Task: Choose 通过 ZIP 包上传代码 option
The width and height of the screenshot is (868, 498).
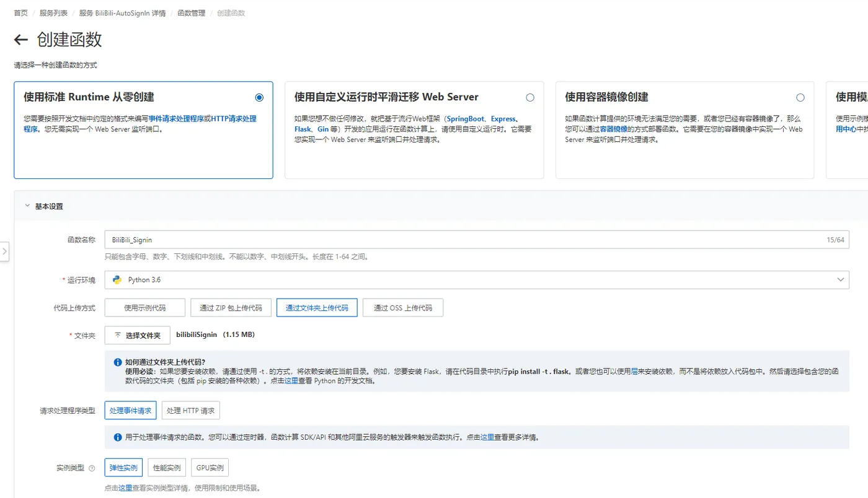Action: pyautogui.click(x=231, y=308)
